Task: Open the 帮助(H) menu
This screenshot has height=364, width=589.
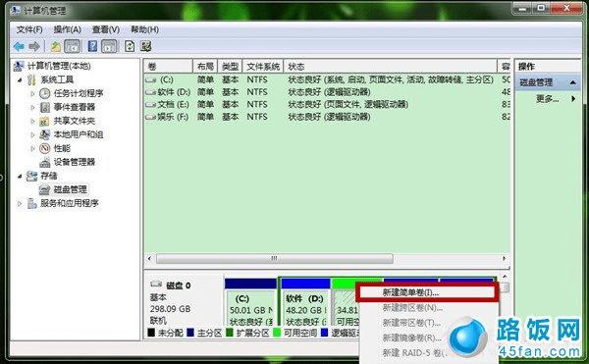Action: tap(144, 29)
